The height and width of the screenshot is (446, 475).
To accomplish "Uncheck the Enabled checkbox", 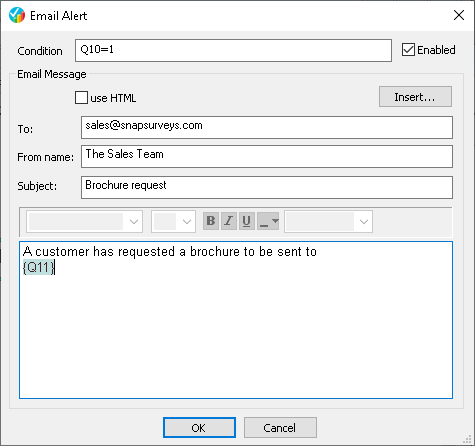I will point(408,50).
